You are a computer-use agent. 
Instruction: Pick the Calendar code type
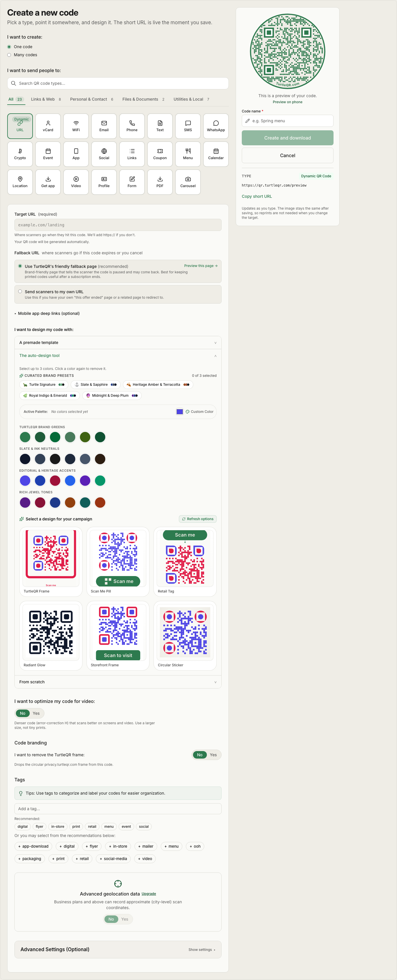(216, 154)
